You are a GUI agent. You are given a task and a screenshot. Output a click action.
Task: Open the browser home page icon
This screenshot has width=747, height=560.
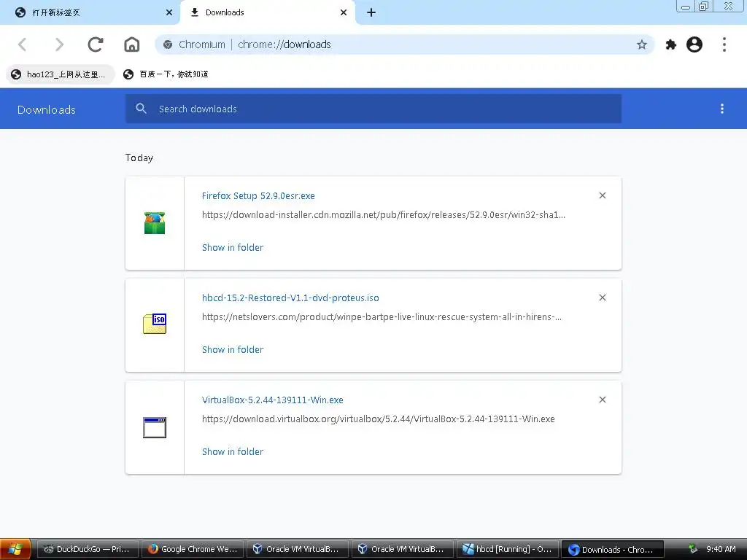[132, 44]
